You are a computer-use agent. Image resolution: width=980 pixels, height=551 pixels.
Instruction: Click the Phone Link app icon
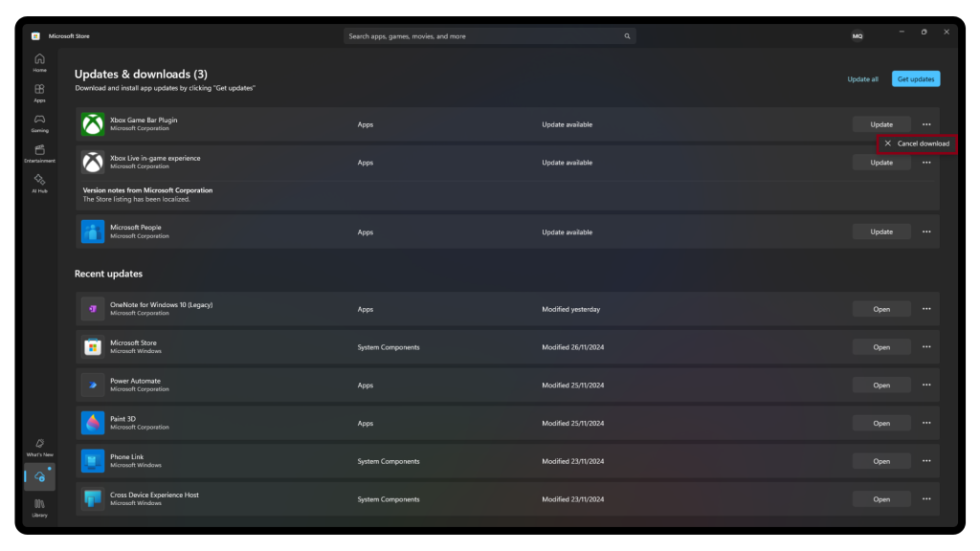93,461
